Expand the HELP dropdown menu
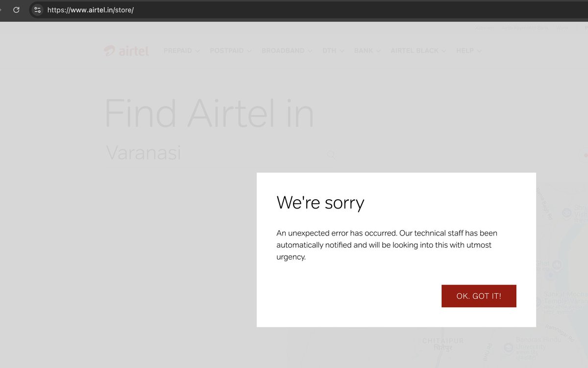 tap(469, 51)
